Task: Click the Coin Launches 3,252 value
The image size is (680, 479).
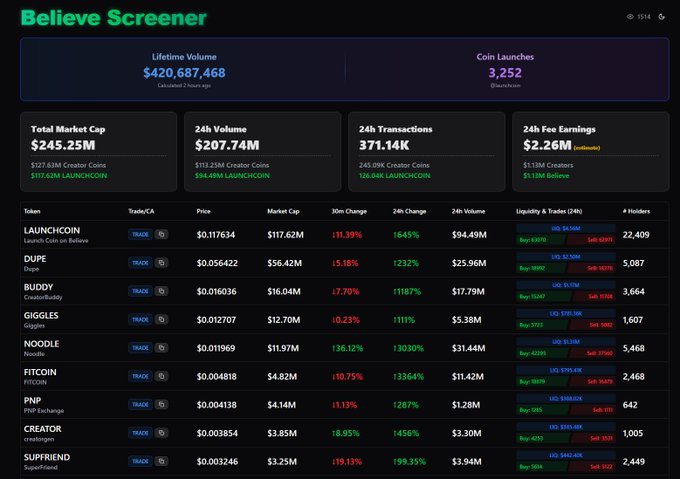Action: 505,72
